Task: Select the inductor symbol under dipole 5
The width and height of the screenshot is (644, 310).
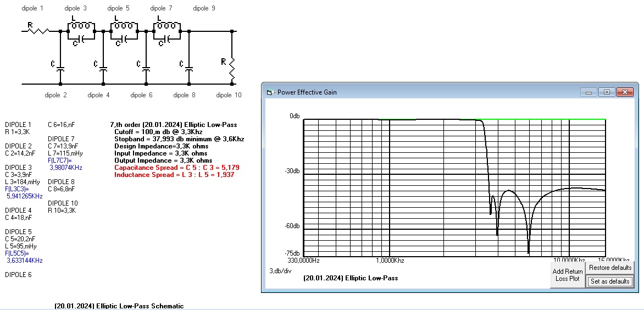Action: (124, 25)
